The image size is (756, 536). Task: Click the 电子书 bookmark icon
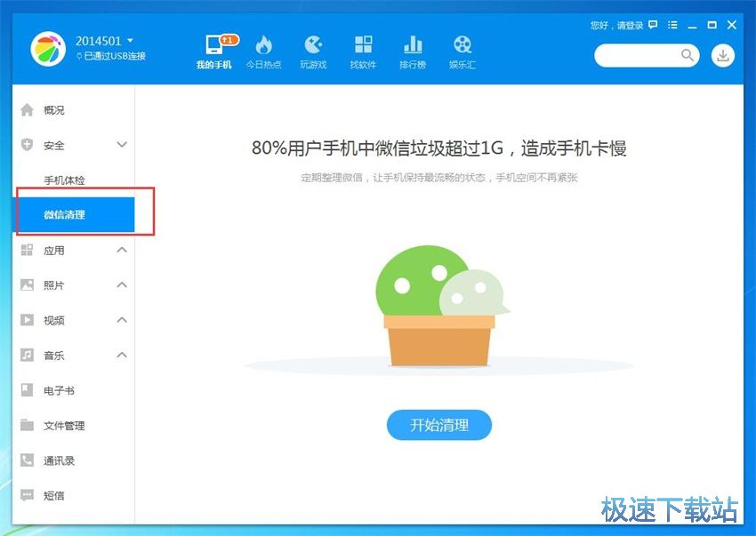tap(27, 389)
